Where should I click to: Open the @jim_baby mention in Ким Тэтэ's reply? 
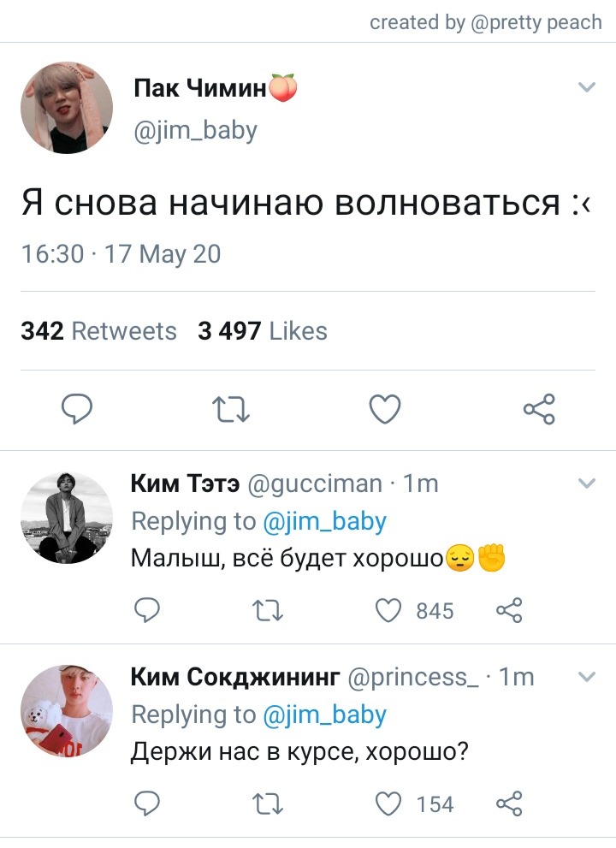pos(324,522)
